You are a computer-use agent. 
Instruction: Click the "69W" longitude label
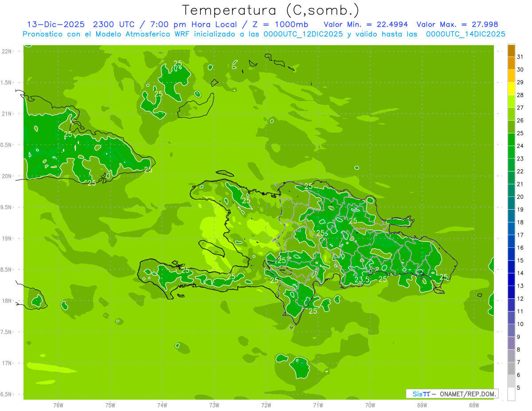click(x=422, y=405)
